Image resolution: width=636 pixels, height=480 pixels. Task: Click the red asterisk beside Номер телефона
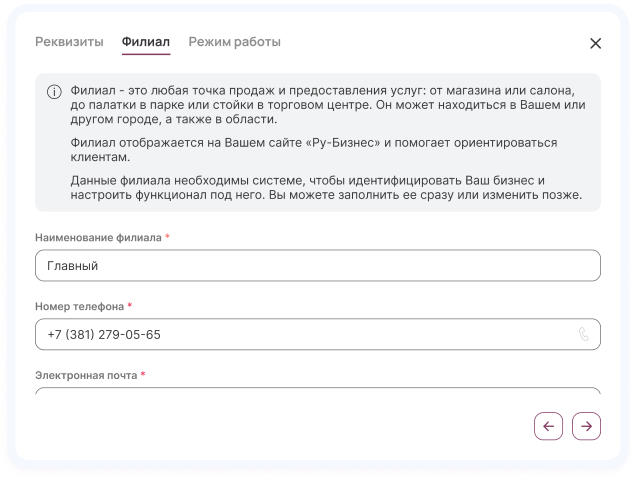(x=130, y=306)
